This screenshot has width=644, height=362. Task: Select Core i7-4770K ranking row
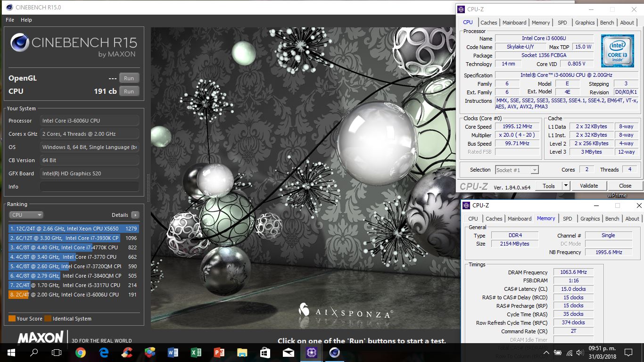(x=74, y=247)
